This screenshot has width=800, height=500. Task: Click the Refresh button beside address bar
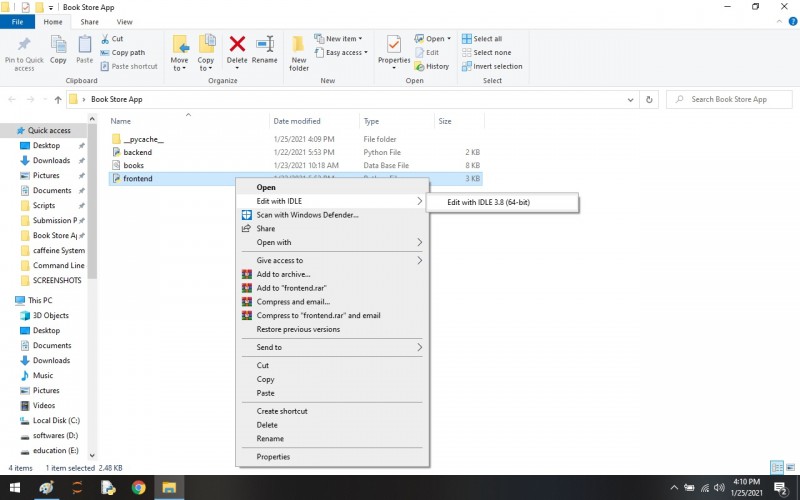[649, 99]
